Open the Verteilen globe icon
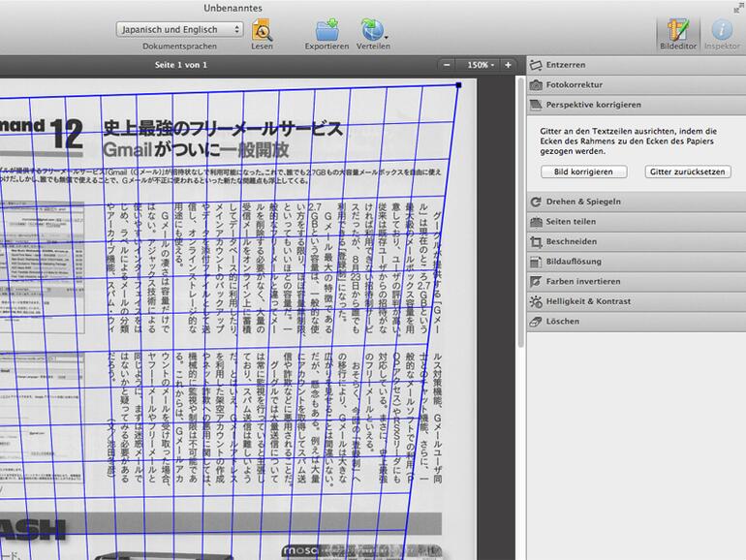Image resolution: width=746 pixels, height=560 pixels. pos(373,29)
